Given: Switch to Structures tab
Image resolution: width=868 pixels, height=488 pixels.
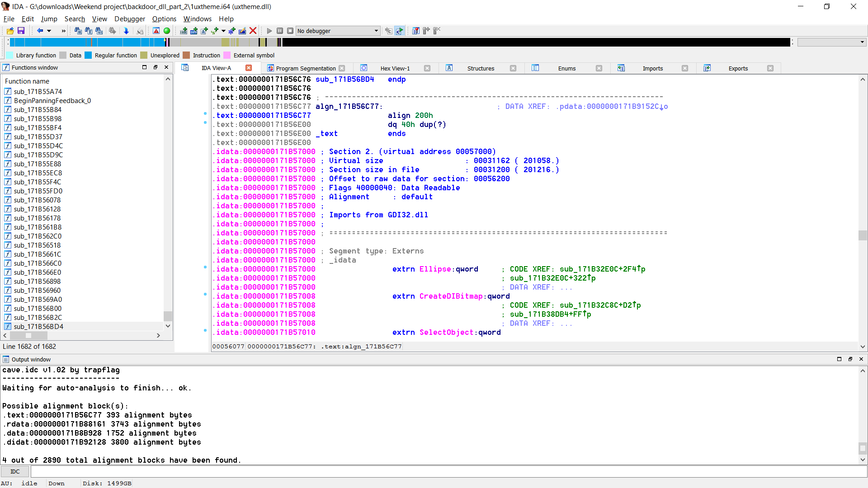Looking at the screenshot, I should coord(481,68).
